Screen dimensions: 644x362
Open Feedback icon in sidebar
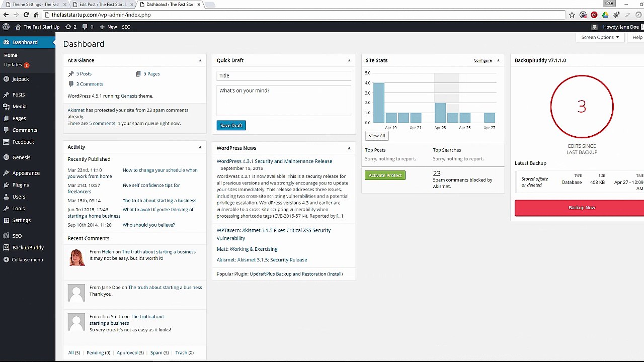[6, 142]
